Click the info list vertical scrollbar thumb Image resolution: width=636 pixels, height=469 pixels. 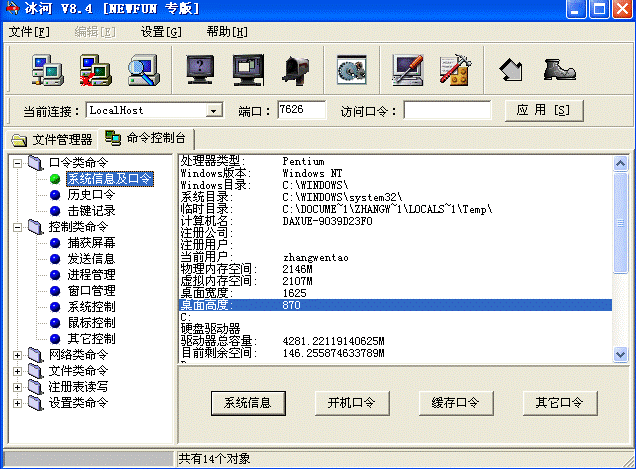coord(620,223)
